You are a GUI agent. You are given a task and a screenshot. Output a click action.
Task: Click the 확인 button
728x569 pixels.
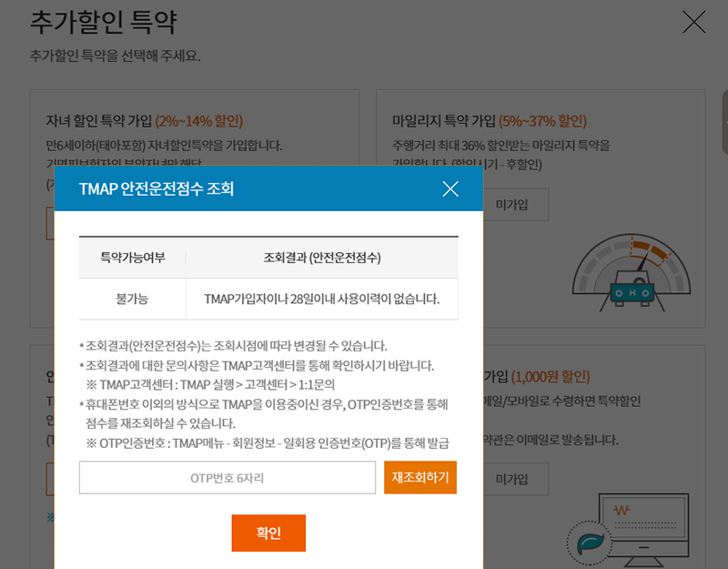pos(268,533)
